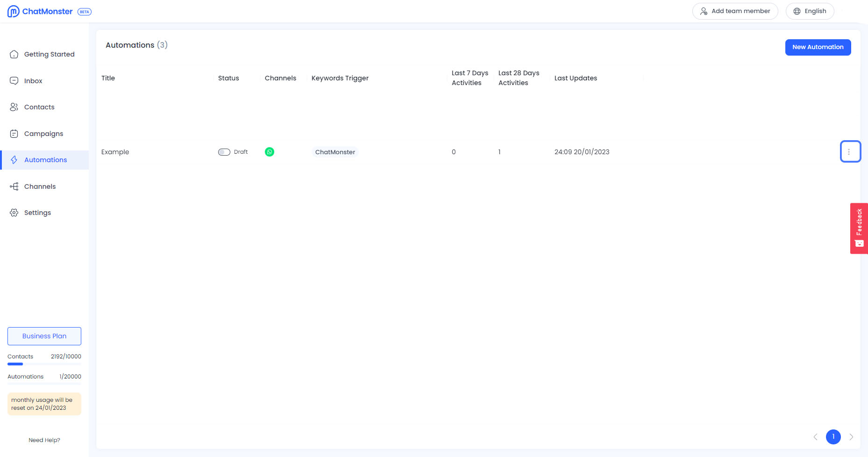Toggle the Example automation status switch
The height and width of the screenshot is (457, 868).
pos(224,152)
